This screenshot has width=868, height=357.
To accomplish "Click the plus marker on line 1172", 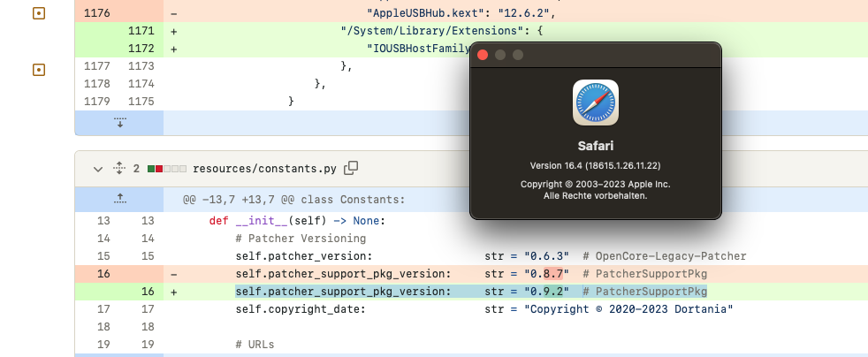I will (x=174, y=49).
